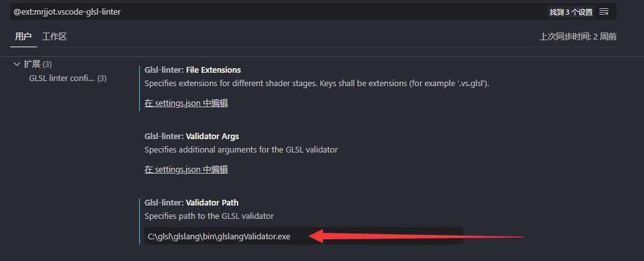The height and width of the screenshot is (261, 644).
Task: Click the (3) count beside GLSL linter
Action: (102, 78)
